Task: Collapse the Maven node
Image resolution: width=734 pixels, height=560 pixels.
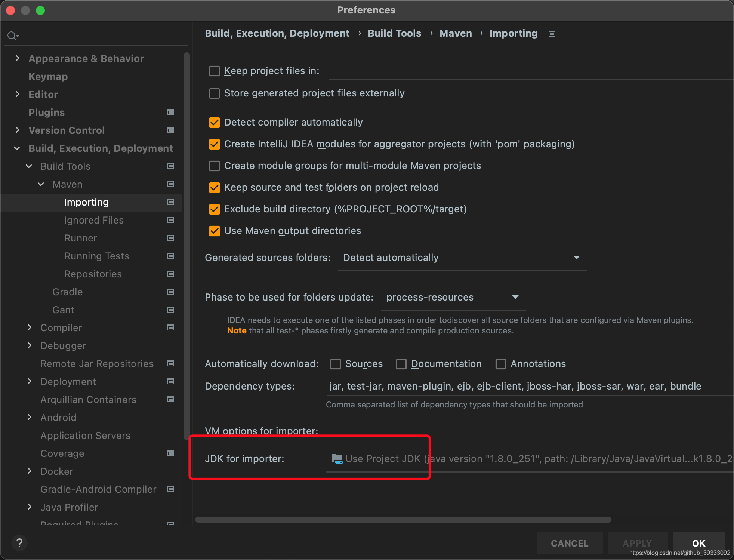Action: coord(41,184)
